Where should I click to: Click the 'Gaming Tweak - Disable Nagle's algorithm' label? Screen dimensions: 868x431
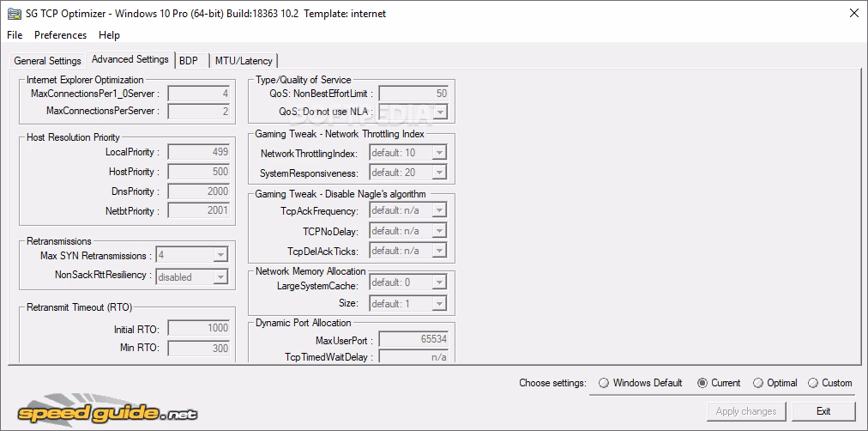pyautogui.click(x=341, y=194)
